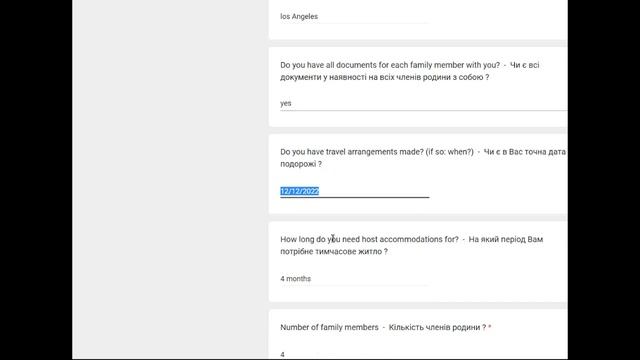640x360 pixels.
Task: Click the "Кількість членів родини ?" text
Action: coord(437,327)
